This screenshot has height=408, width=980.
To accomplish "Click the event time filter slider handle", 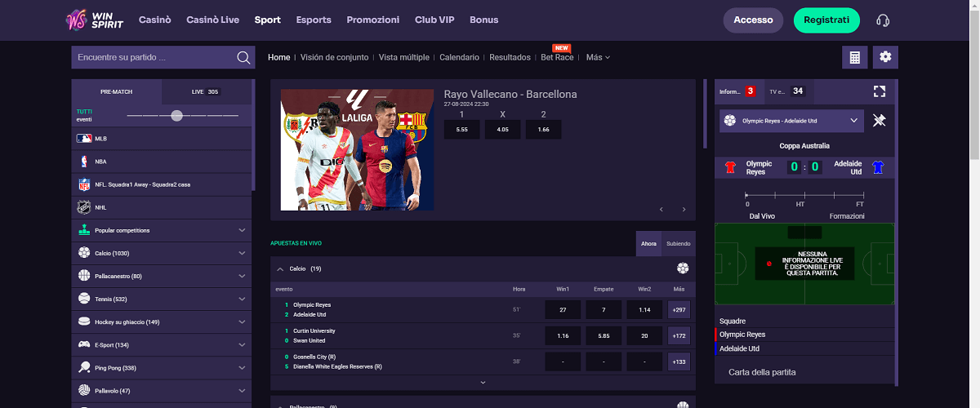I will 176,116.
